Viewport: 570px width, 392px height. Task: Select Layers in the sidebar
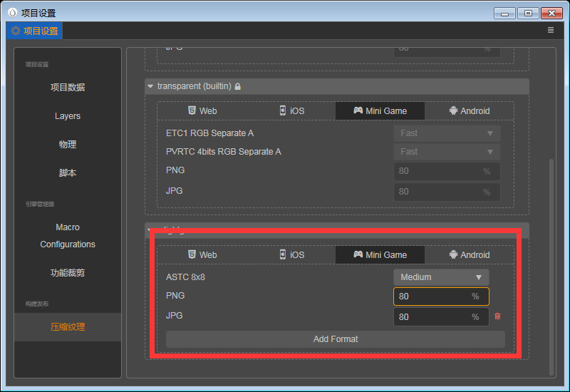click(x=68, y=116)
